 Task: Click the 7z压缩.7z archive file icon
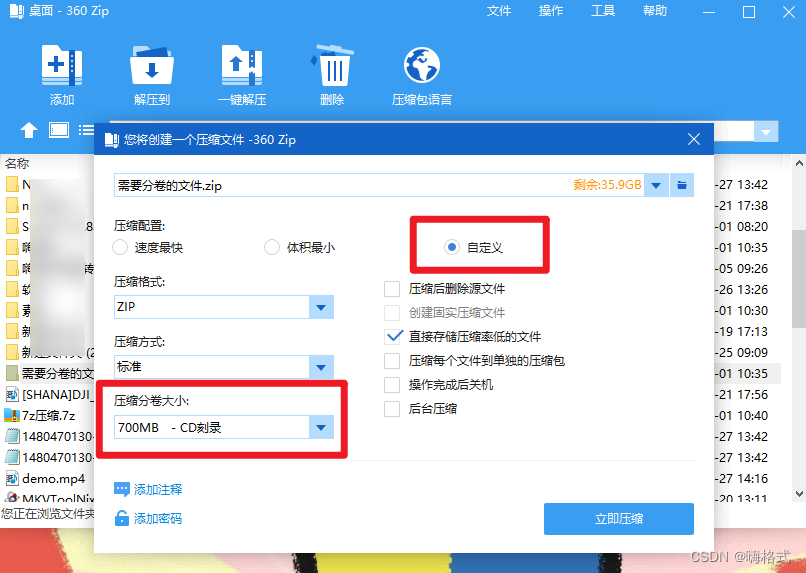tap(11, 415)
